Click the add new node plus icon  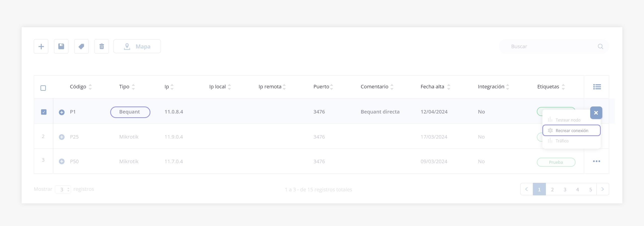[41, 46]
